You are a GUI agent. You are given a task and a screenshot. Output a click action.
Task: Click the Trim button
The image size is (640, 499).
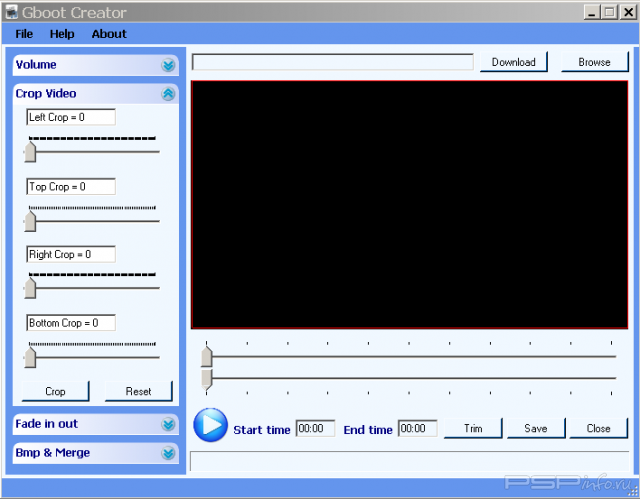(x=473, y=428)
